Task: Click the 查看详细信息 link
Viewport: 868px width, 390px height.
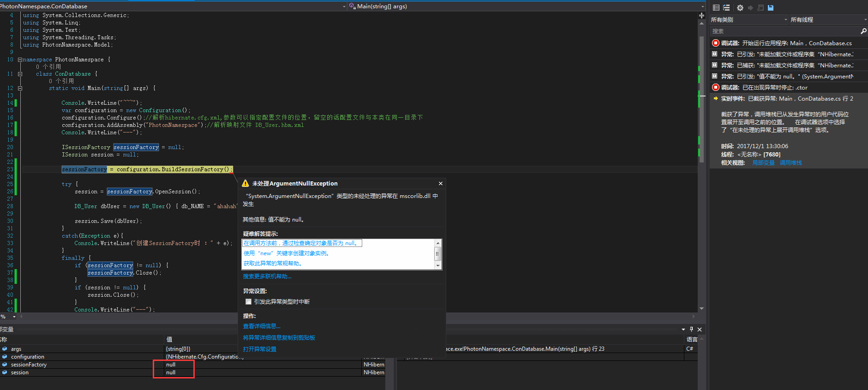Action: [262, 326]
